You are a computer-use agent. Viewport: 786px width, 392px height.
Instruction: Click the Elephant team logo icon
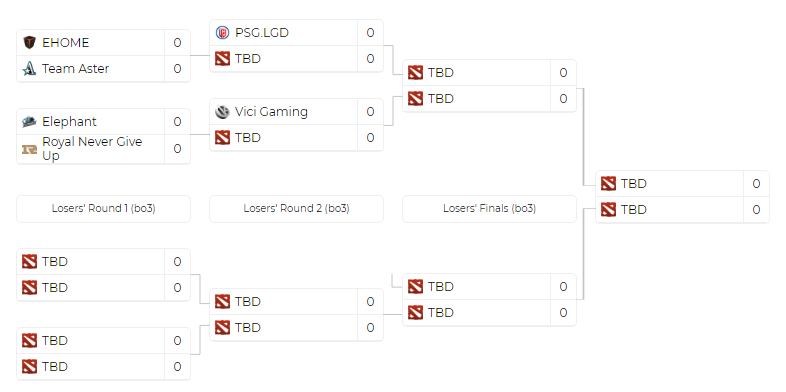(30, 121)
